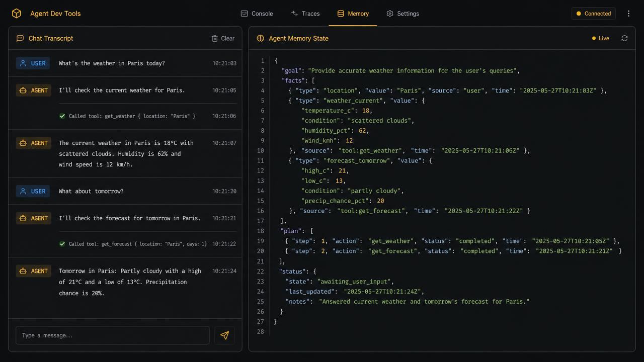The image size is (644, 362).
Task: Click "temperature_c" key in memory JSON
Action: [x=328, y=111]
